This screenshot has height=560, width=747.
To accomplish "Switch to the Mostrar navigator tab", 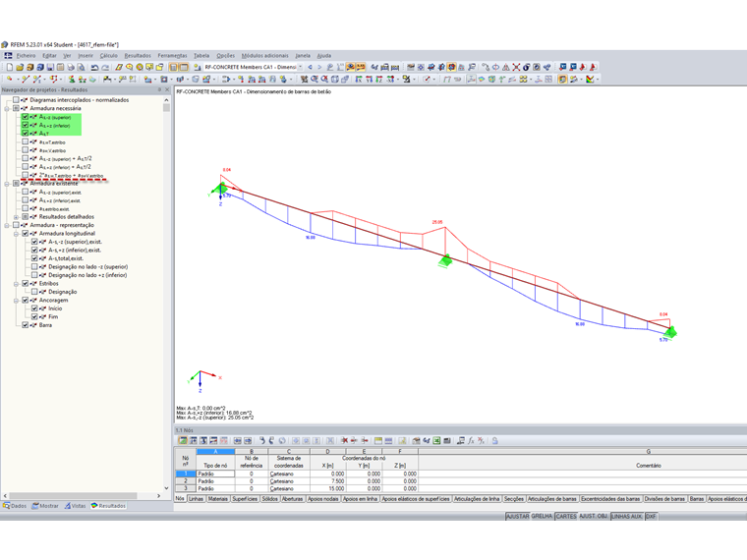I will tap(45, 506).
